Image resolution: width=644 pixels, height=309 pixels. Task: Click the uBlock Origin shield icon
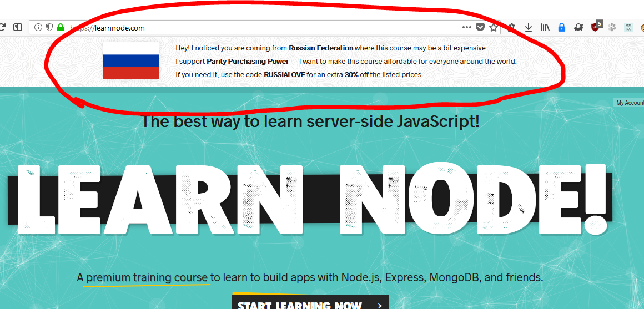(x=596, y=27)
